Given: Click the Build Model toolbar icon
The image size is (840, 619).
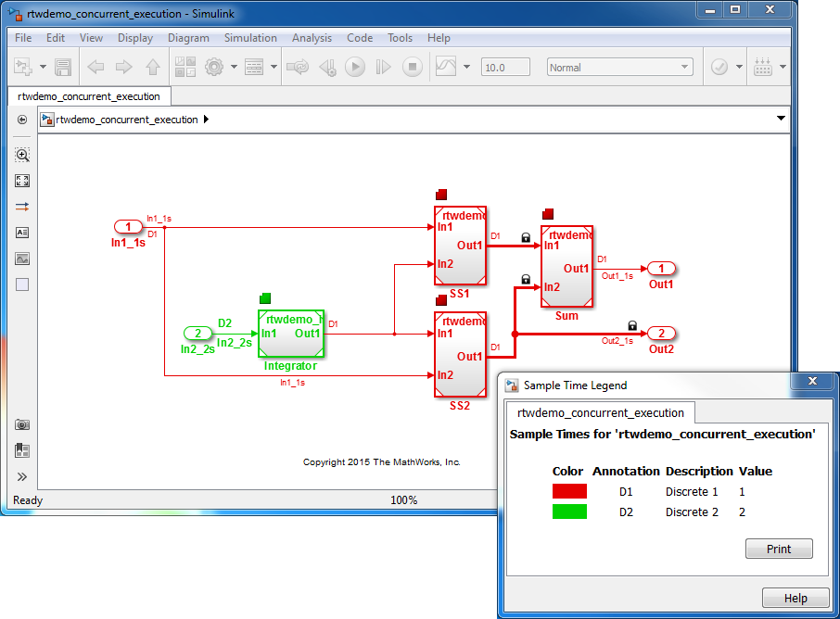Looking at the screenshot, I should point(762,67).
